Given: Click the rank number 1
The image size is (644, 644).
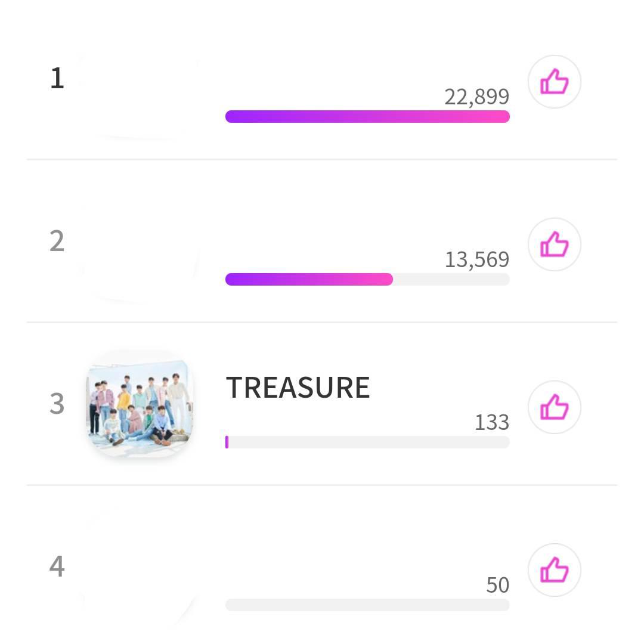Looking at the screenshot, I should [57, 78].
